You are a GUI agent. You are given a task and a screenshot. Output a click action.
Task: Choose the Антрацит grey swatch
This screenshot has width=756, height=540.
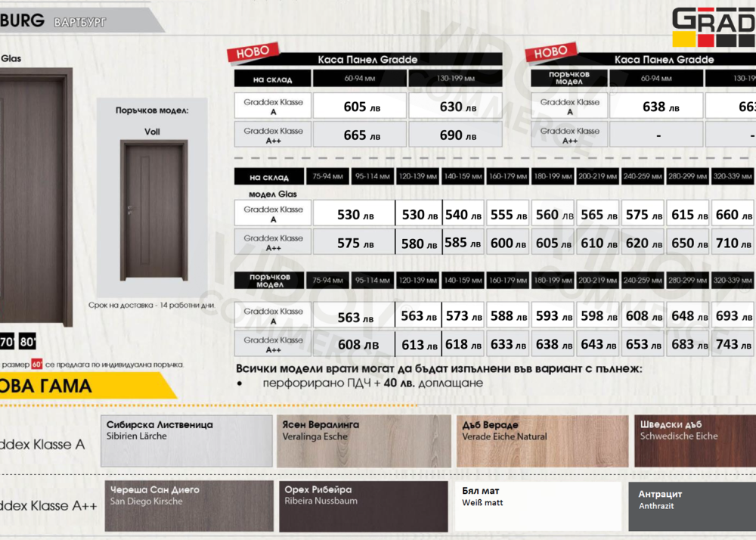click(x=691, y=506)
